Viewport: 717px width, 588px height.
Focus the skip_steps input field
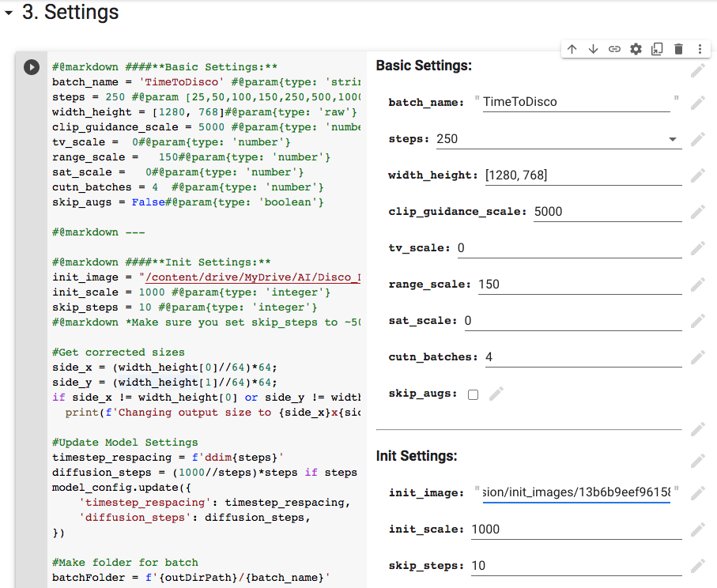pyautogui.click(x=575, y=566)
